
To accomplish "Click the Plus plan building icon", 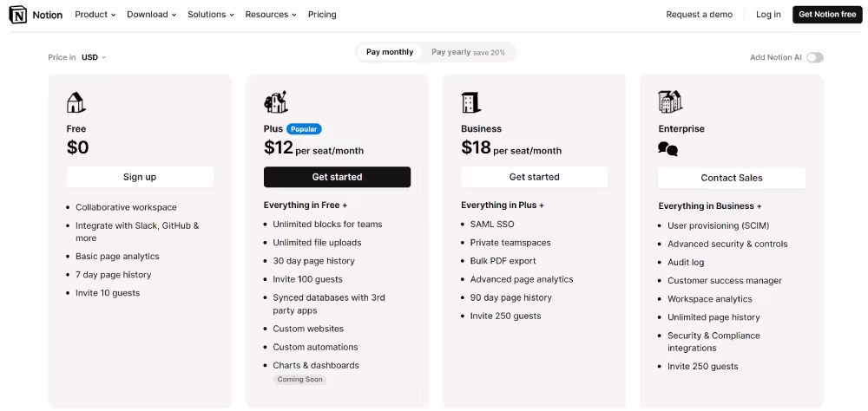I will click(275, 102).
